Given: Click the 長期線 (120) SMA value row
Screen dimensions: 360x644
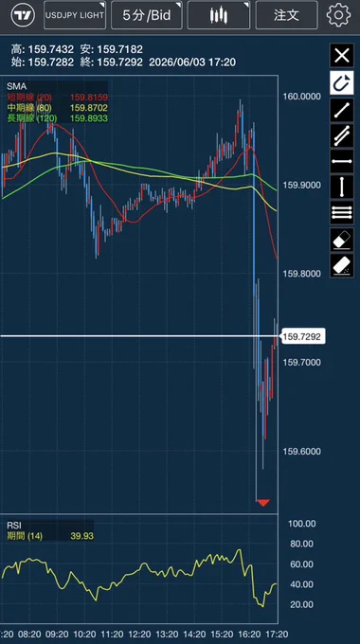Looking at the screenshot, I should (57, 118).
